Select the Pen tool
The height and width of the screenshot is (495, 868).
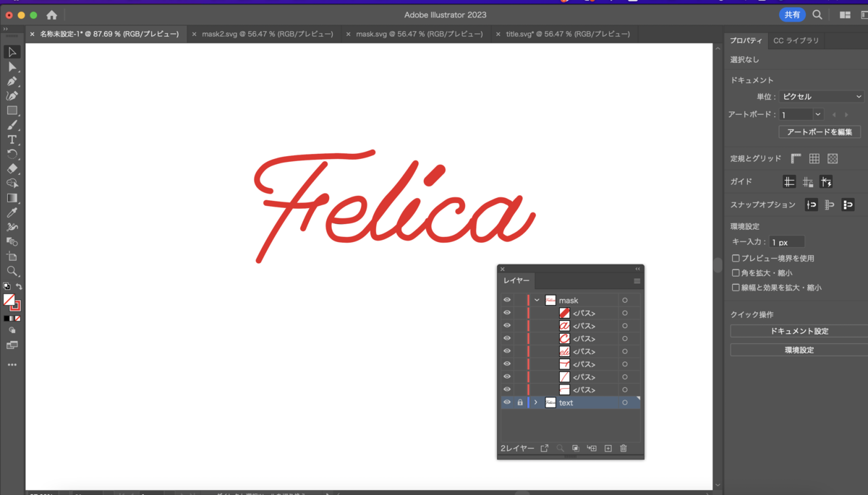coord(12,81)
